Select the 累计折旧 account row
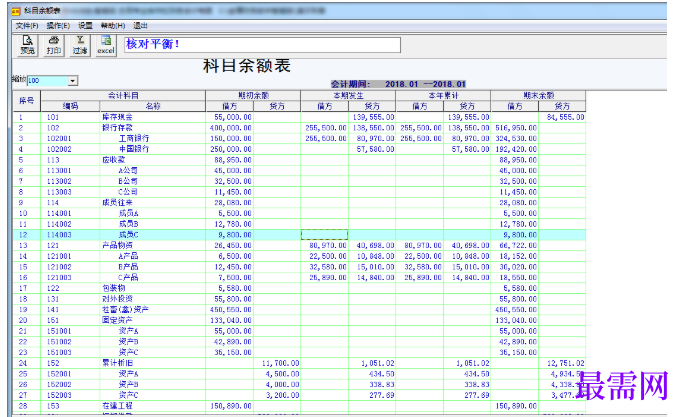 299,363
